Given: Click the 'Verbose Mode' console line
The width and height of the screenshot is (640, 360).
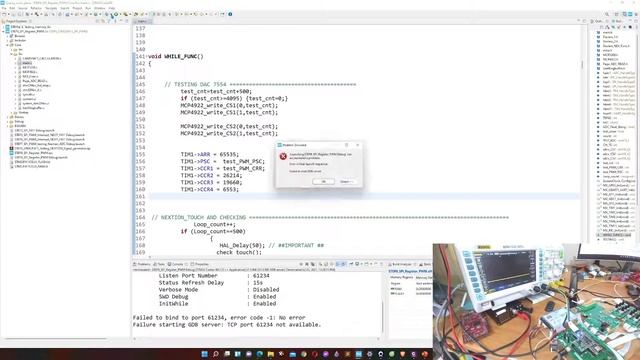Looking at the screenshot, I should tap(219, 289).
